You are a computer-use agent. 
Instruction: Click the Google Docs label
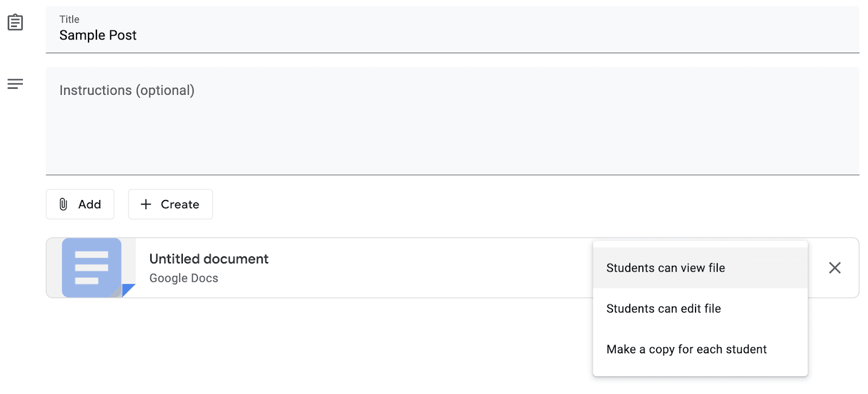pyautogui.click(x=184, y=278)
